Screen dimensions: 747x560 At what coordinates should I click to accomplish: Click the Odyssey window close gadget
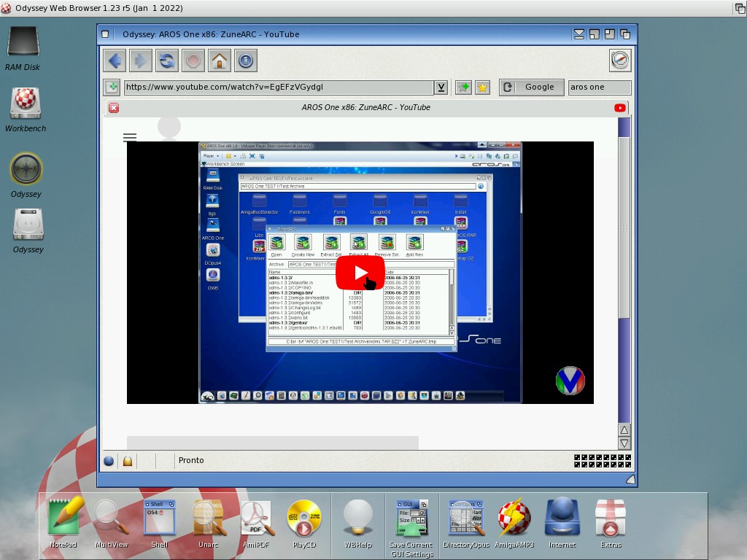pyautogui.click(x=105, y=34)
